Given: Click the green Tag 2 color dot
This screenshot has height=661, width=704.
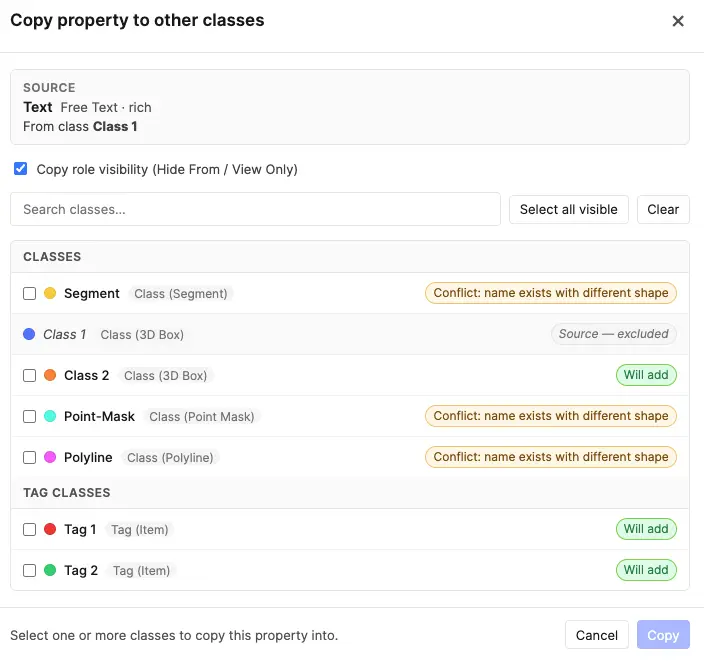Looking at the screenshot, I should [x=50, y=570].
